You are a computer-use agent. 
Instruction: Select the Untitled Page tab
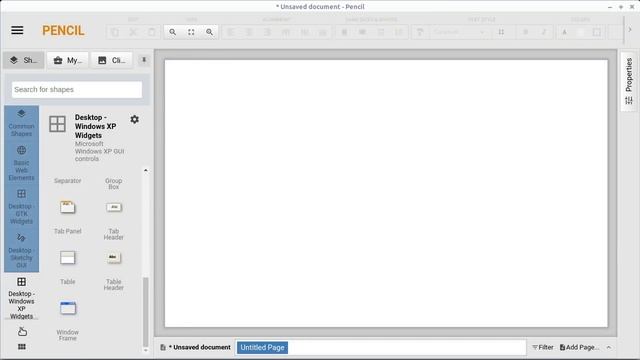(262, 348)
